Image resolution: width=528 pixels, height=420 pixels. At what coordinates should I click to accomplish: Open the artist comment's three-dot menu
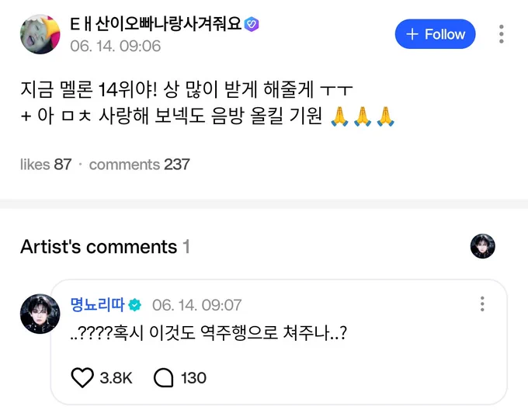482,304
